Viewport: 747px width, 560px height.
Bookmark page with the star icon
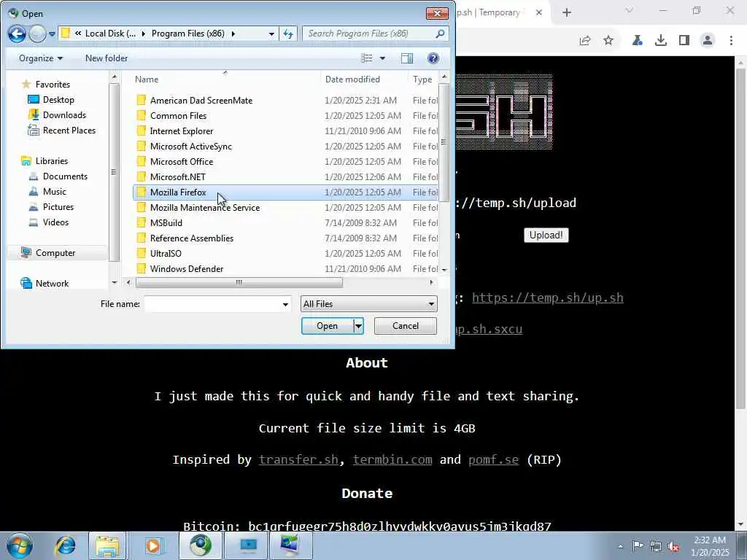pyautogui.click(x=608, y=41)
